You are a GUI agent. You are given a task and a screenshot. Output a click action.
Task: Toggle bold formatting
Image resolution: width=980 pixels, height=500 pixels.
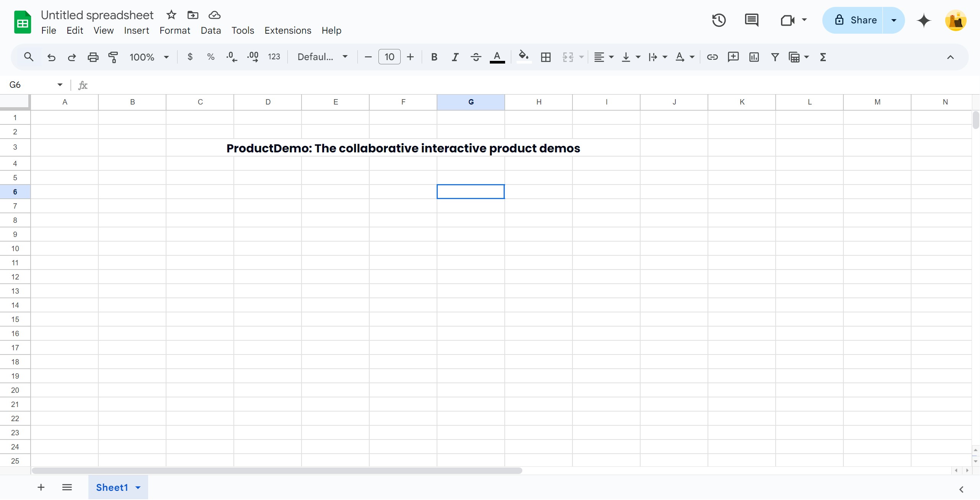tap(434, 57)
